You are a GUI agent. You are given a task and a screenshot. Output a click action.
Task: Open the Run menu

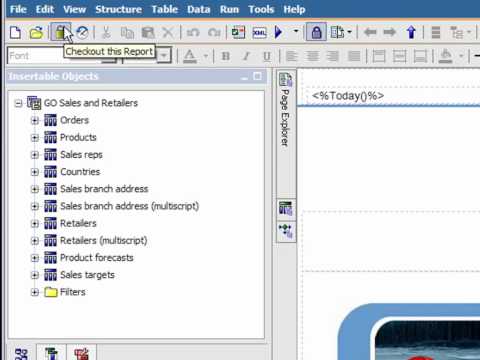point(229,9)
